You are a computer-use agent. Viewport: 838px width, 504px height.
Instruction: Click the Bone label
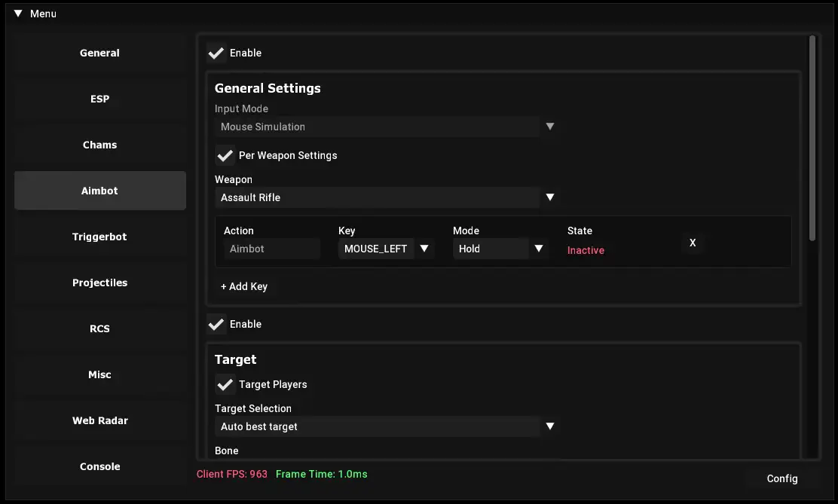pos(227,451)
